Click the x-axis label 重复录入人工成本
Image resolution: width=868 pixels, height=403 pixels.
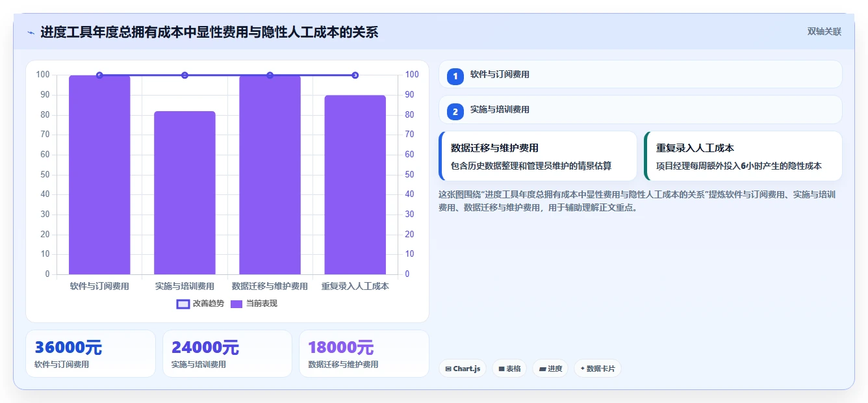[355, 286]
